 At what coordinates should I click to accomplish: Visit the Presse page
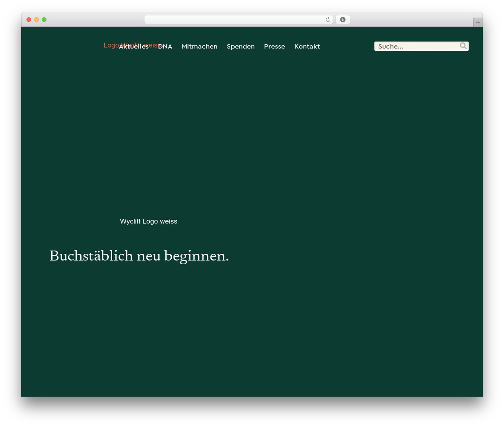click(x=274, y=46)
